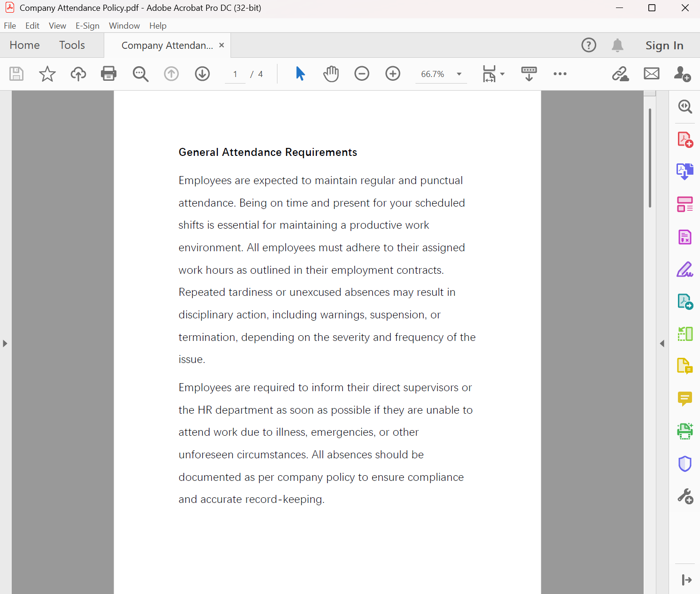
Task: Open the Fill & Sign tool
Action: [x=685, y=269]
